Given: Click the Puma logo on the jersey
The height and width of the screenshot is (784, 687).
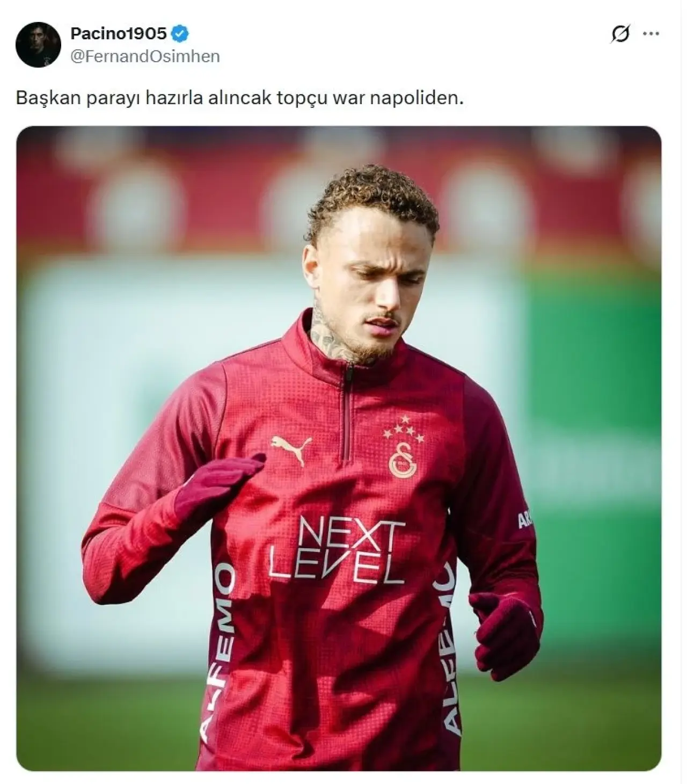Looking at the screenshot, I should (291, 449).
